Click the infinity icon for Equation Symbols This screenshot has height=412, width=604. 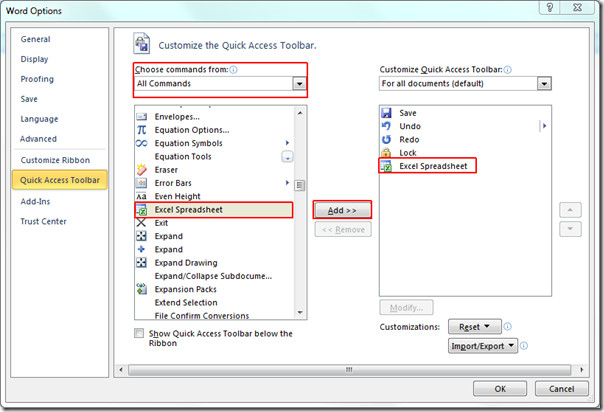click(x=141, y=143)
